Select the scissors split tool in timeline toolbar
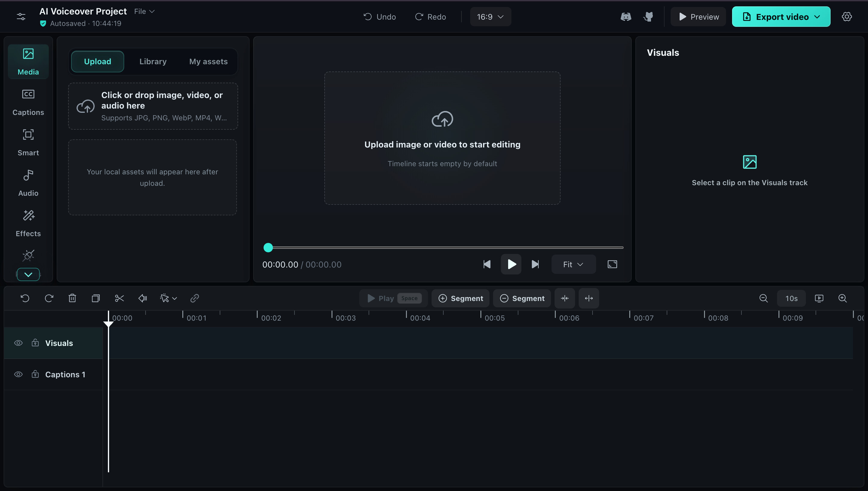 click(x=119, y=299)
